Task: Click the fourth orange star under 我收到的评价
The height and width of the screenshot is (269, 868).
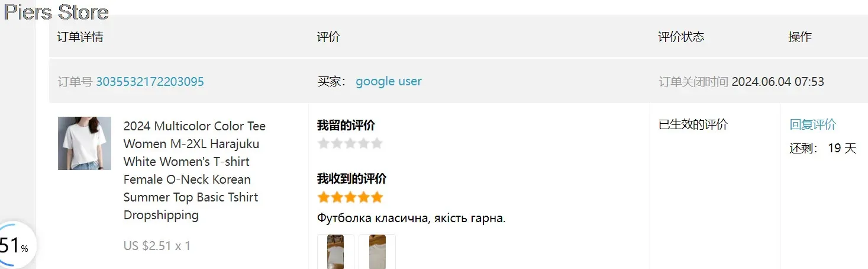Action: [364, 197]
